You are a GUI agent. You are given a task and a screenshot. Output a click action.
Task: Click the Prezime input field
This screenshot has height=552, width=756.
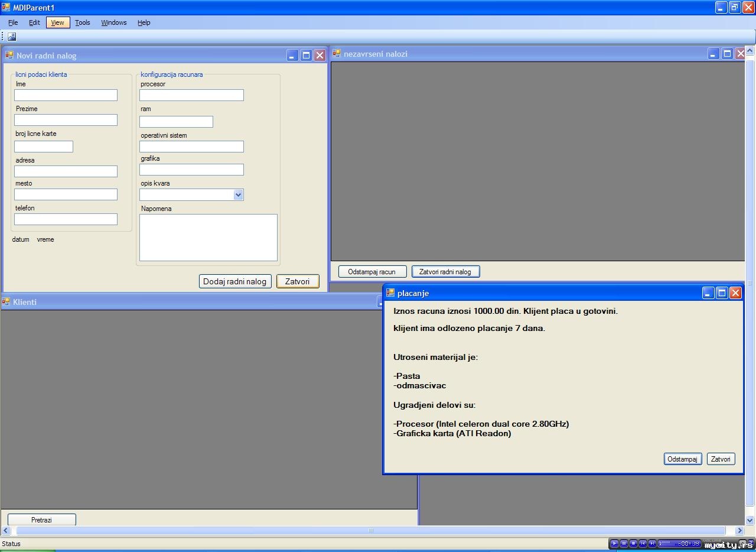tap(66, 120)
